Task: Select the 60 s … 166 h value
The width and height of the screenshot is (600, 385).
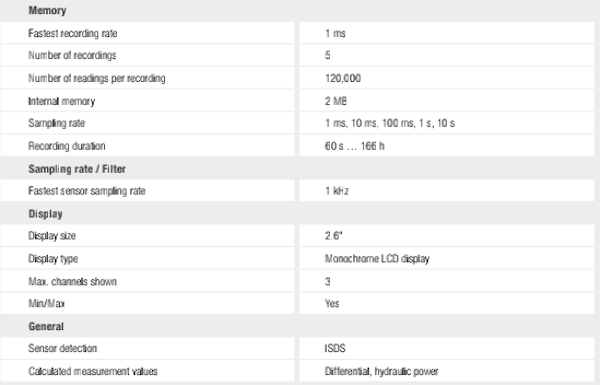Action: [x=355, y=146]
